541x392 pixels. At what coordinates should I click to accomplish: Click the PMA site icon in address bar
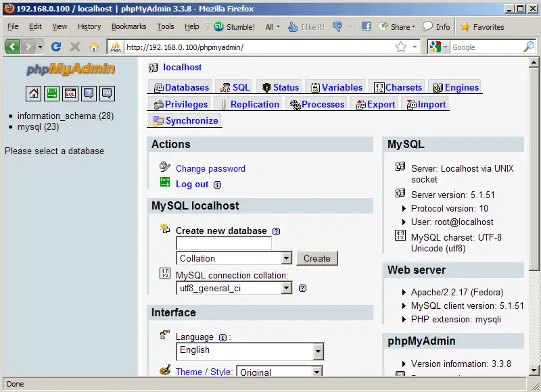(x=116, y=47)
